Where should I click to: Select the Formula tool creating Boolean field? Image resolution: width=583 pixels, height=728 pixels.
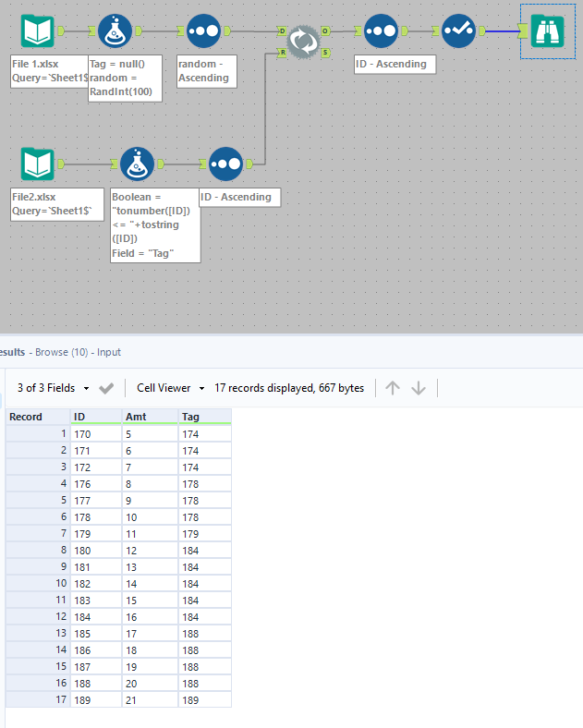[x=137, y=164]
